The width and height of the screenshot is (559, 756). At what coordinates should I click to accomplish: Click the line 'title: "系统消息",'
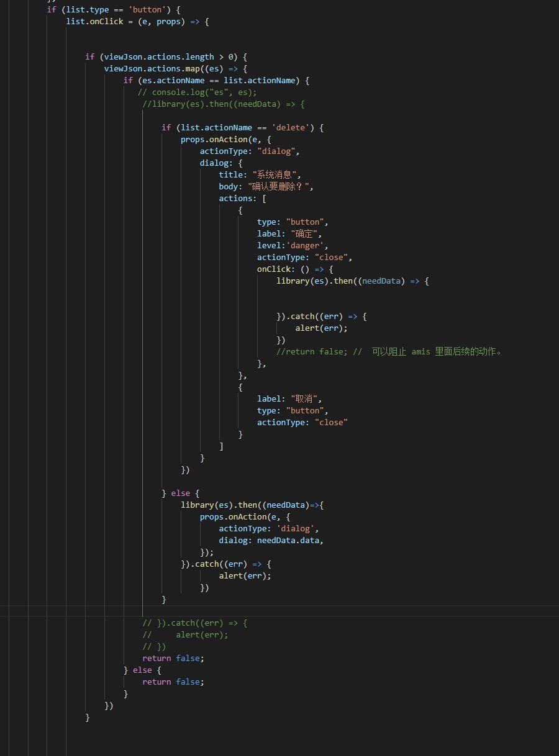[x=260, y=175]
